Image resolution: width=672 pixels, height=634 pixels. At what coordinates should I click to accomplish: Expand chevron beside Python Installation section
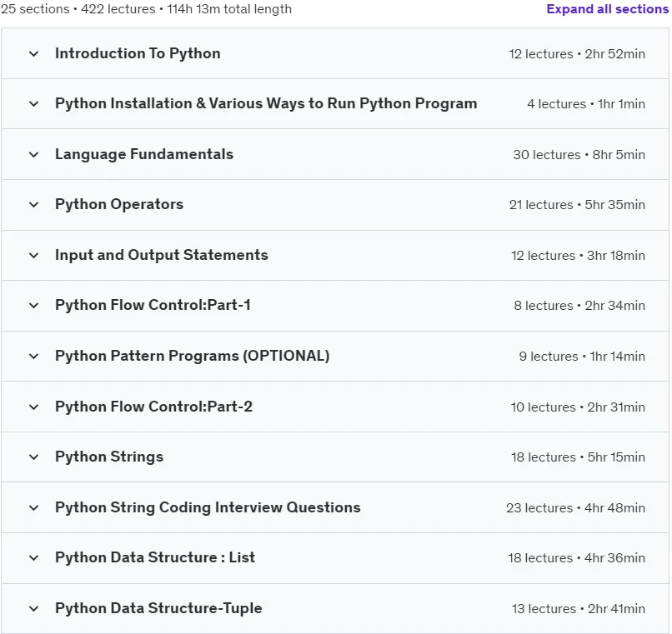34,104
